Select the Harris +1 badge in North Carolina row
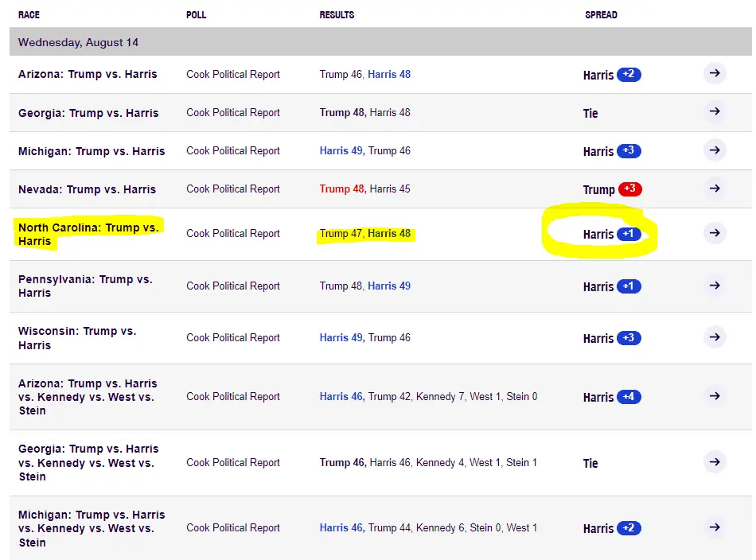This screenshot has width=756, height=560. 629,234
